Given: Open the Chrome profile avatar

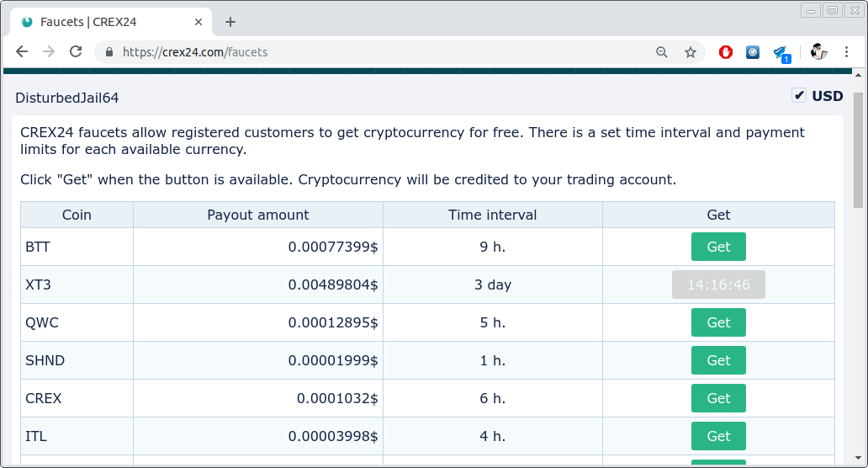Looking at the screenshot, I should 818,52.
